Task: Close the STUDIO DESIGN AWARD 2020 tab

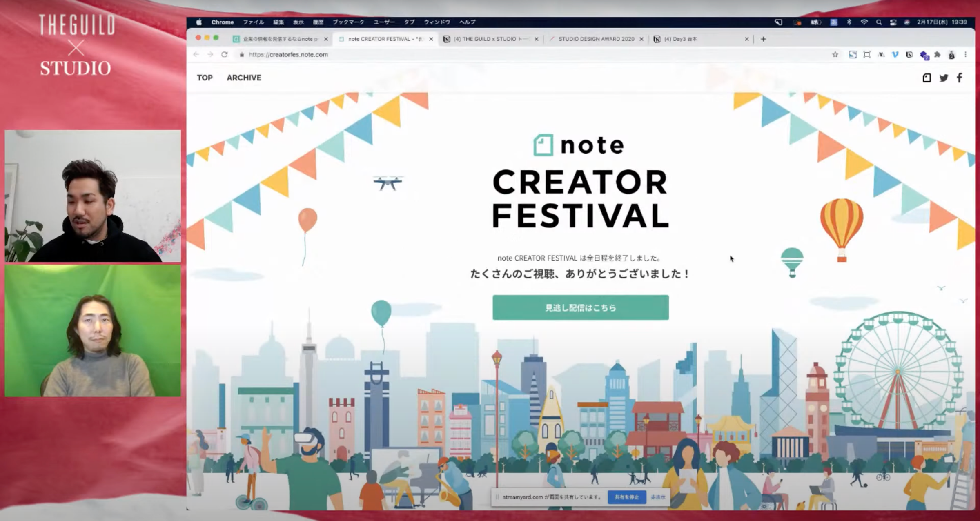Action: pos(641,39)
